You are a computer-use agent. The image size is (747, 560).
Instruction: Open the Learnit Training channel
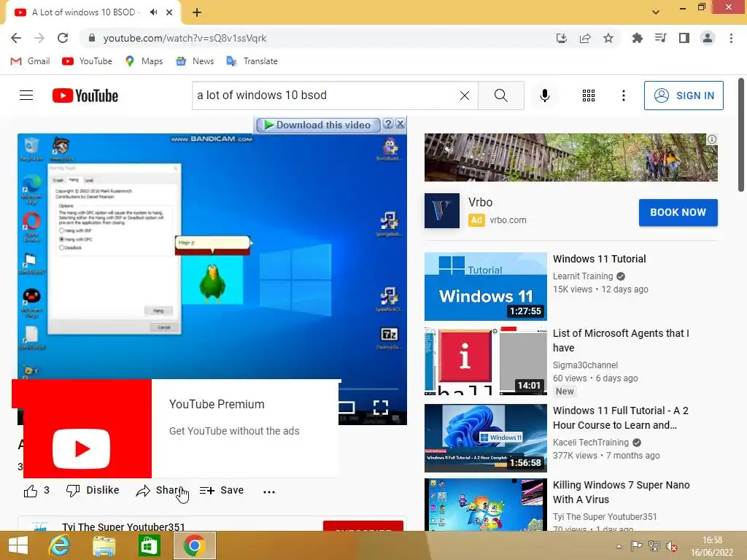pos(583,276)
